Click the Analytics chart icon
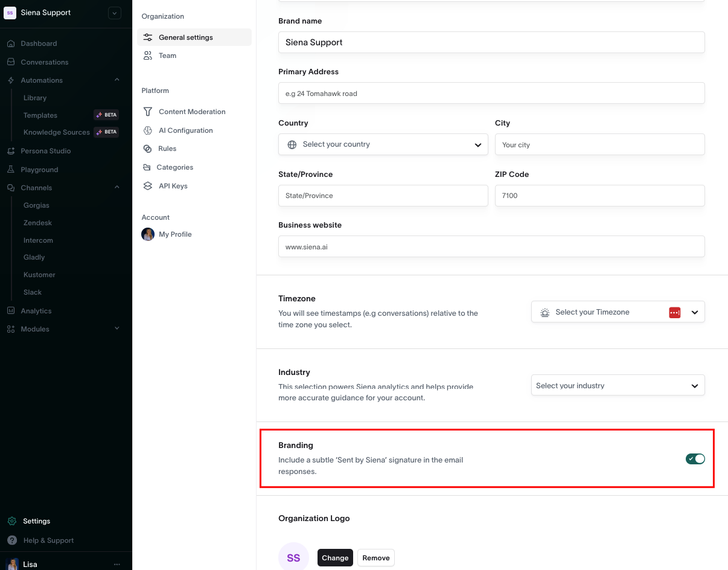 [11, 311]
